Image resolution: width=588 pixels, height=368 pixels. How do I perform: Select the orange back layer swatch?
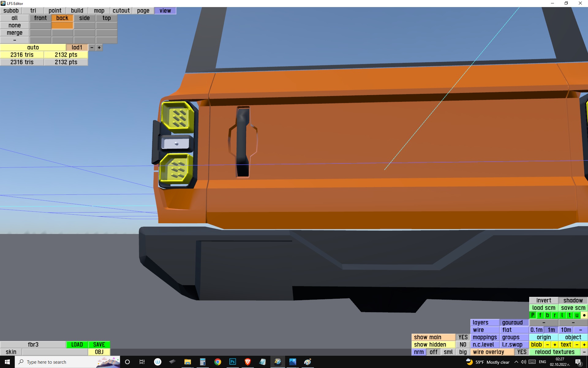(x=62, y=25)
